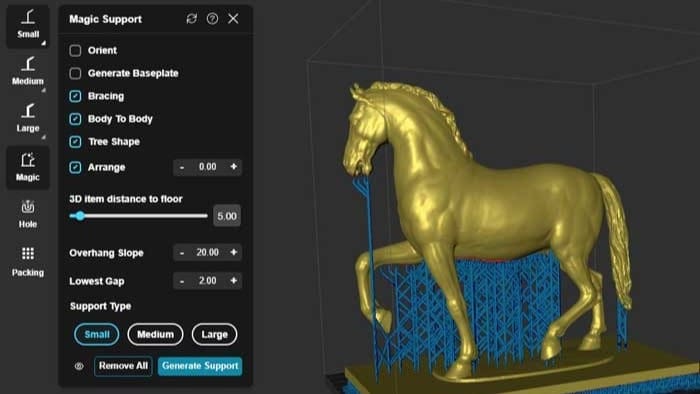Open Magic Support help icon

pyautogui.click(x=212, y=18)
